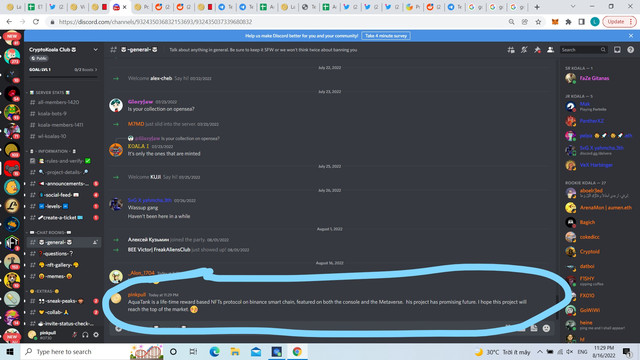Viewport: 640px width, 360px height.
Task: Open the announcements channel
Action: point(63,184)
